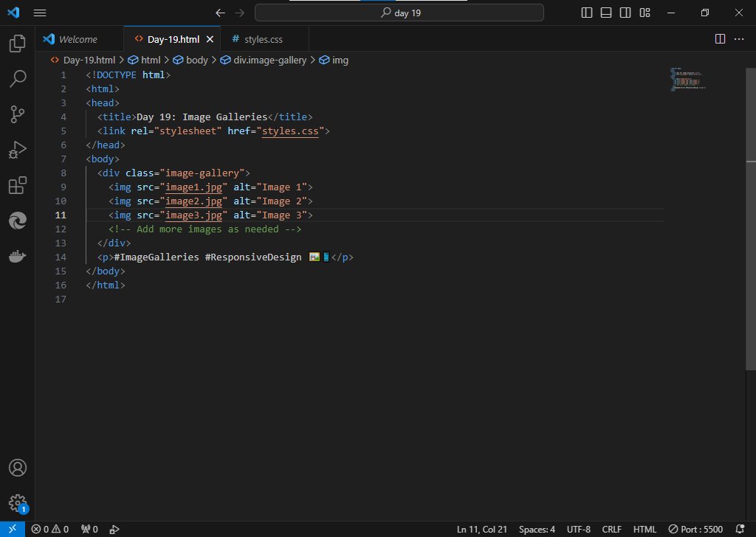Select the Day-19.html tab
The width and height of the screenshot is (756, 537).
(173, 40)
